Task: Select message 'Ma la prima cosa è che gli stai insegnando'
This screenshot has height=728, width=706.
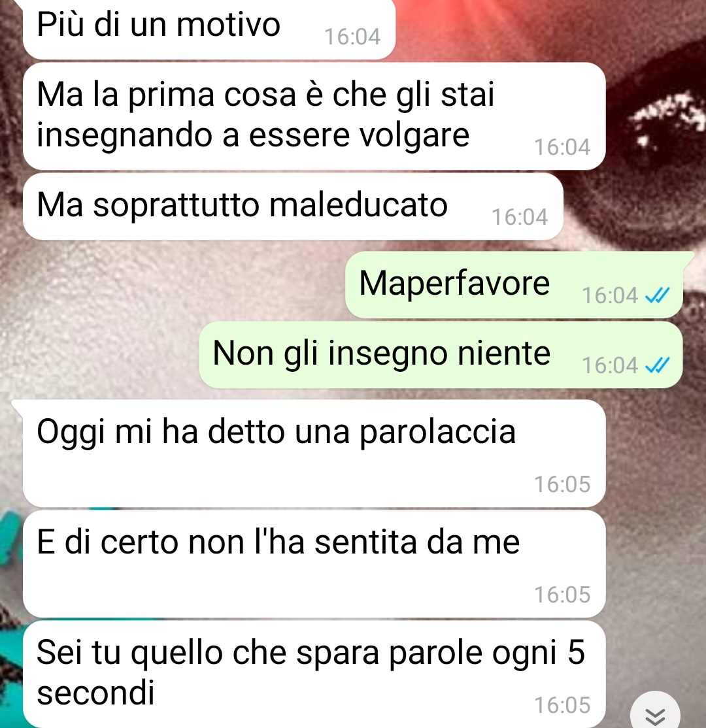Action: point(314,116)
